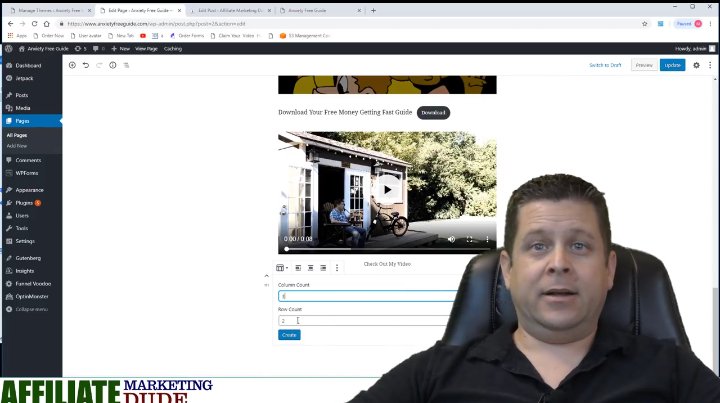Click the blue Update button

672,65
